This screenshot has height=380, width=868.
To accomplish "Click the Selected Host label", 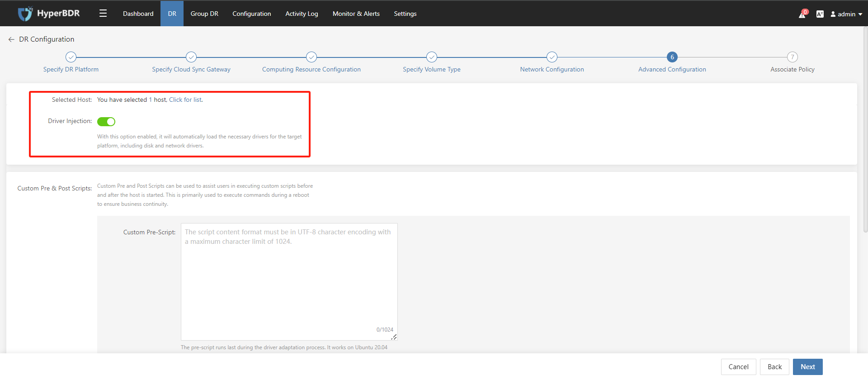I will tap(72, 100).
